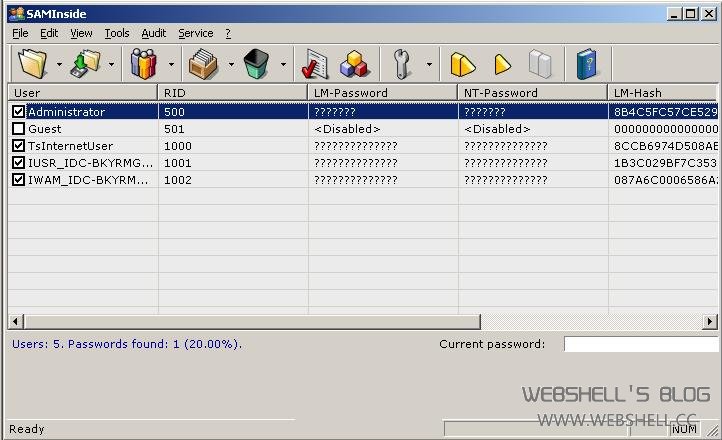Sort by the LM-Hash column header
The width and height of the screenshot is (722, 440).
[663, 93]
